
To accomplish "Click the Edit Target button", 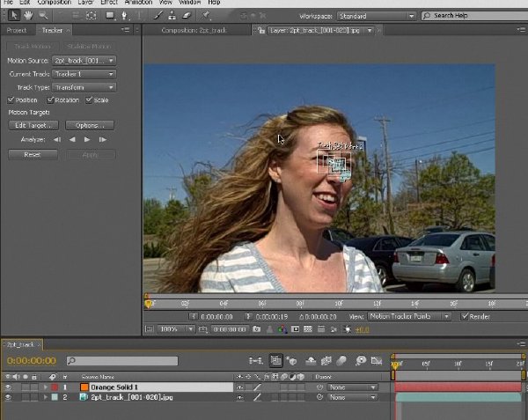I will click(33, 125).
